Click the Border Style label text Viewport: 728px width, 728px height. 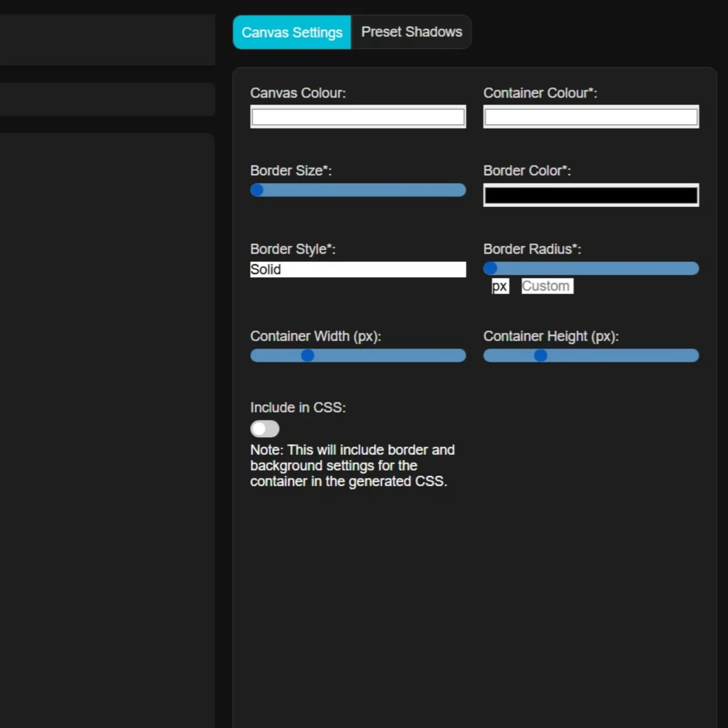coord(293,249)
